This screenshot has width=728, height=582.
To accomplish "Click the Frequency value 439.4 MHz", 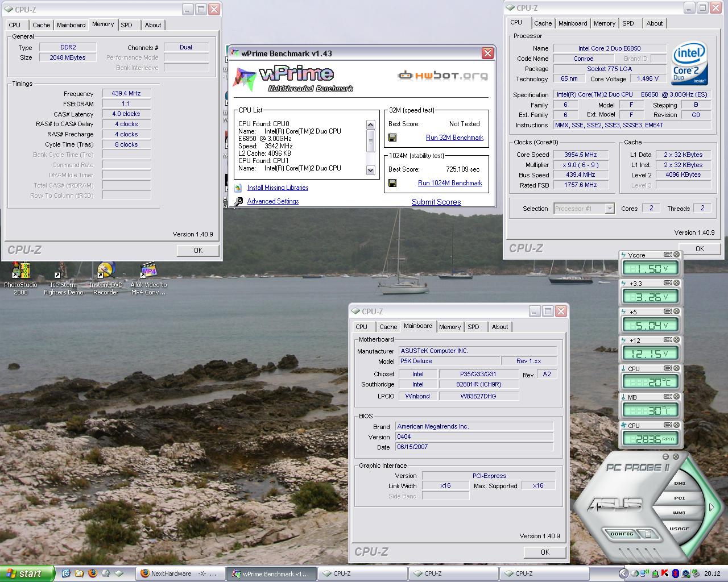I will point(126,93).
